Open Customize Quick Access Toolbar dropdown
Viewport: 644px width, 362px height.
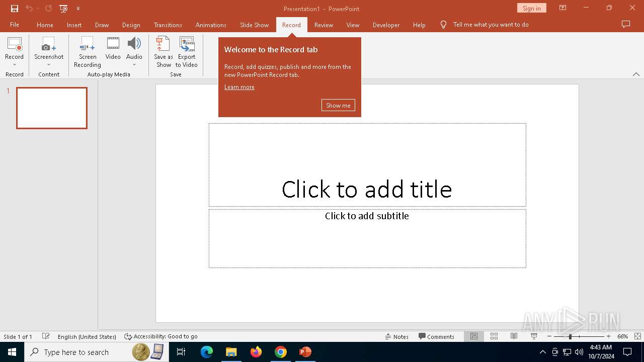(78, 9)
